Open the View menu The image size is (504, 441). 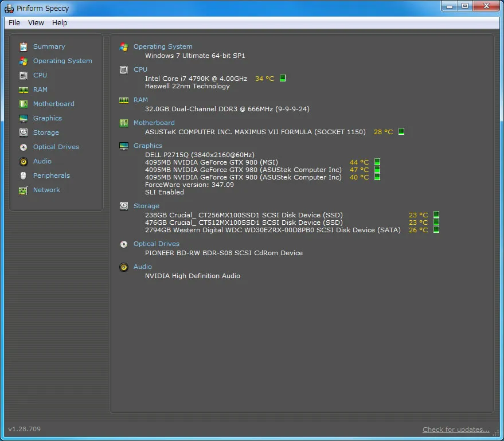pyautogui.click(x=36, y=23)
